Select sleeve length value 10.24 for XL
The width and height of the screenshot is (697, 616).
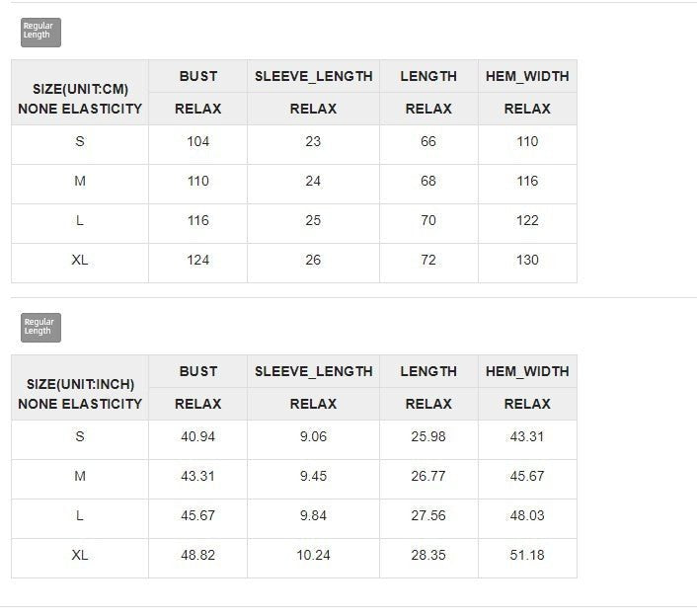coord(314,555)
